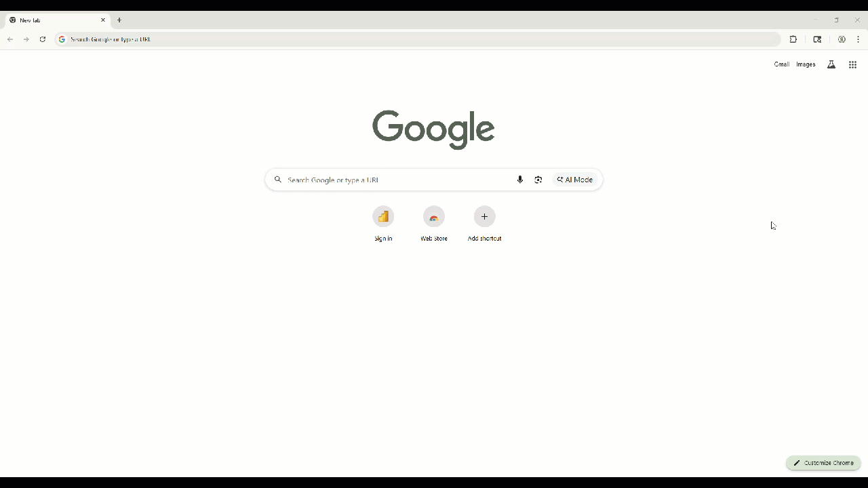This screenshot has width=868, height=488.
Task: Open the Chrome three-dot menu
Action: click(x=858, y=39)
